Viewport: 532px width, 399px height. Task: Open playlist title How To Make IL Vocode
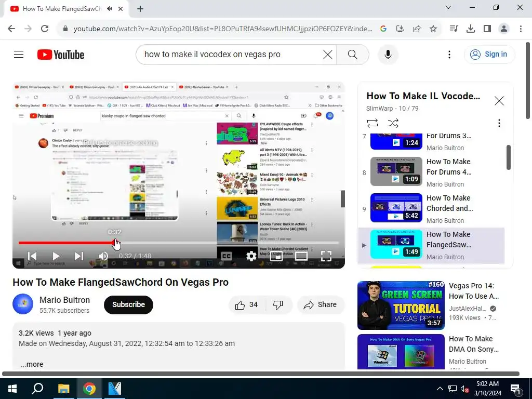423,96
